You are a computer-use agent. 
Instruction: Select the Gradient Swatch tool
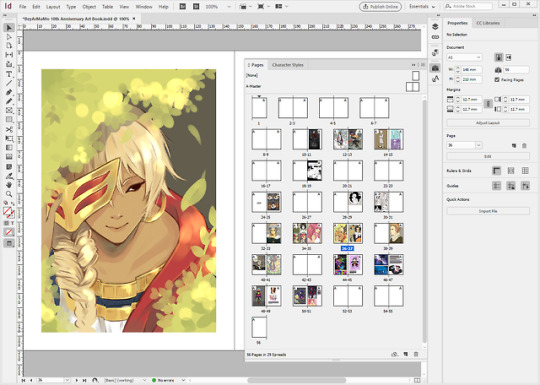(x=9, y=148)
